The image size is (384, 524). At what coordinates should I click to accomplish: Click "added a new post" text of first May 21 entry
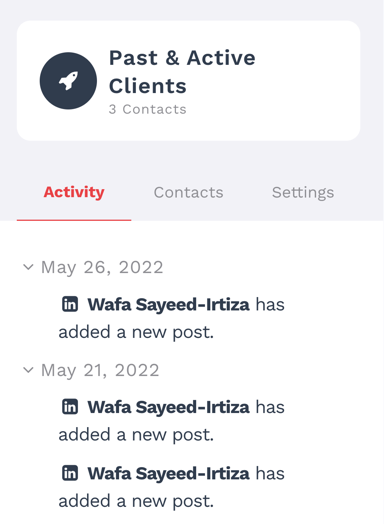coord(136,435)
